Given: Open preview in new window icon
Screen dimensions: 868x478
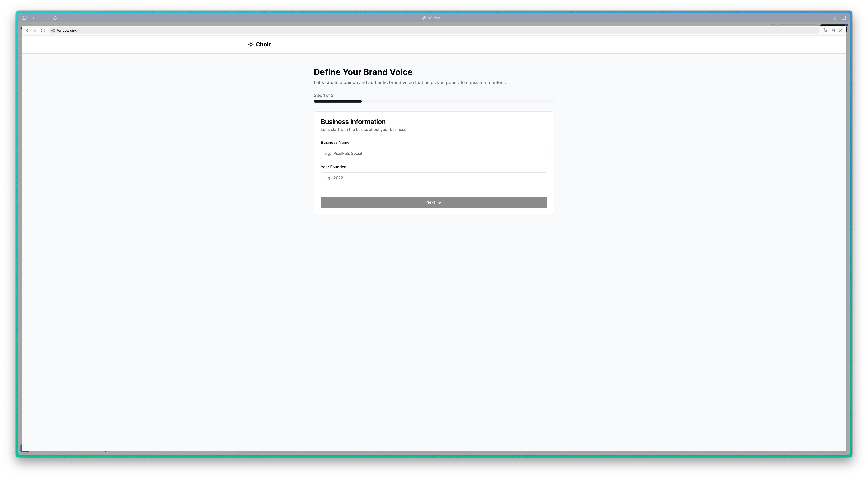Looking at the screenshot, I should click(x=833, y=30).
